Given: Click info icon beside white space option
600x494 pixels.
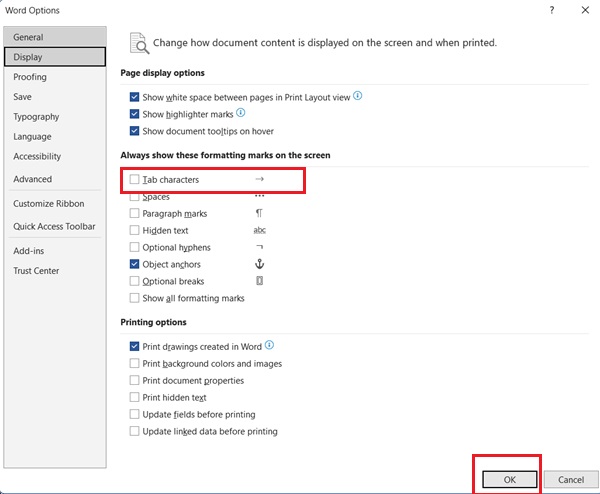Looking at the screenshot, I should (357, 97).
